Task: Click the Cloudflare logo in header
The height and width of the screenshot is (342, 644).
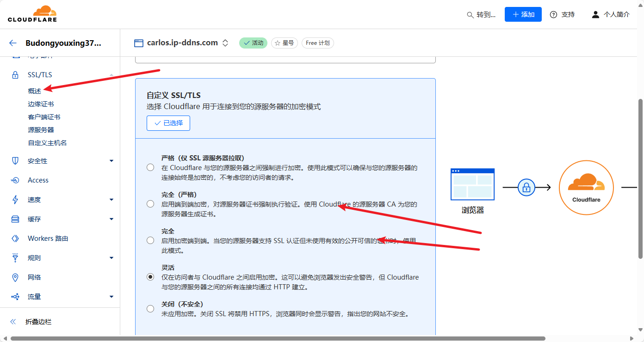Action: (32, 14)
